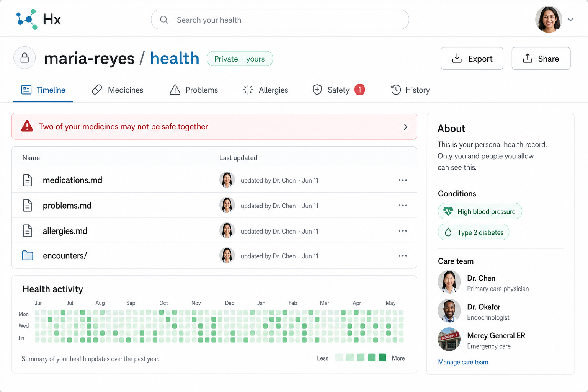Click the search magnifier icon
The height and width of the screenshot is (392, 588).
point(164,20)
